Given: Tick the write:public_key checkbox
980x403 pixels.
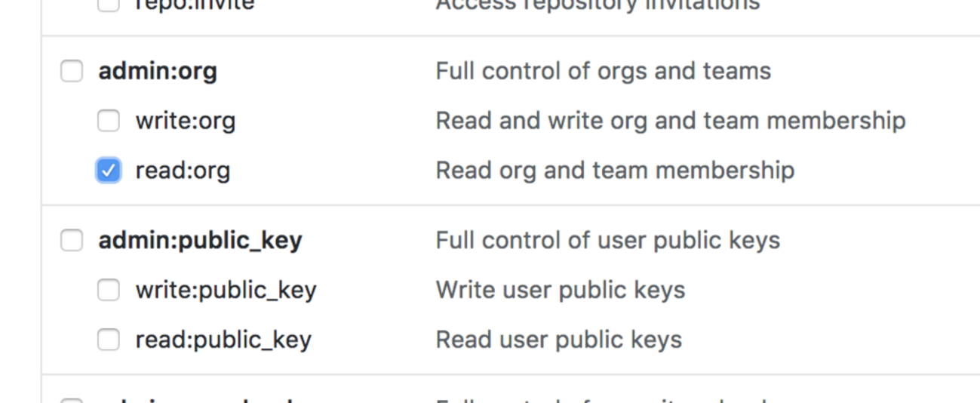Looking at the screenshot, I should [x=109, y=290].
